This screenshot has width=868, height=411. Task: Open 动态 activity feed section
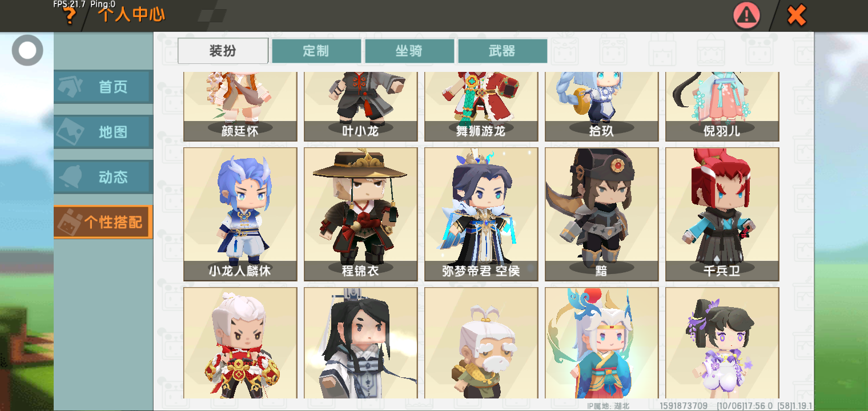click(x=103, y=177)
